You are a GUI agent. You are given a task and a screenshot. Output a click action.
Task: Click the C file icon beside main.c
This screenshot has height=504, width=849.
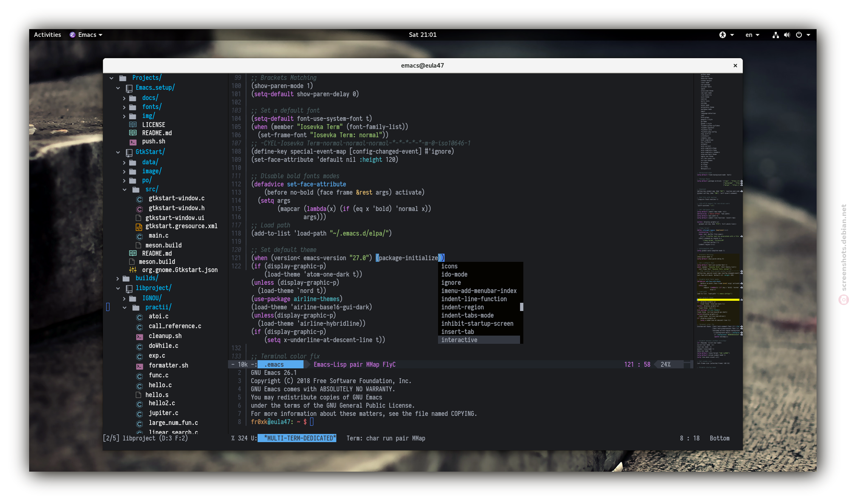(139, 236)
